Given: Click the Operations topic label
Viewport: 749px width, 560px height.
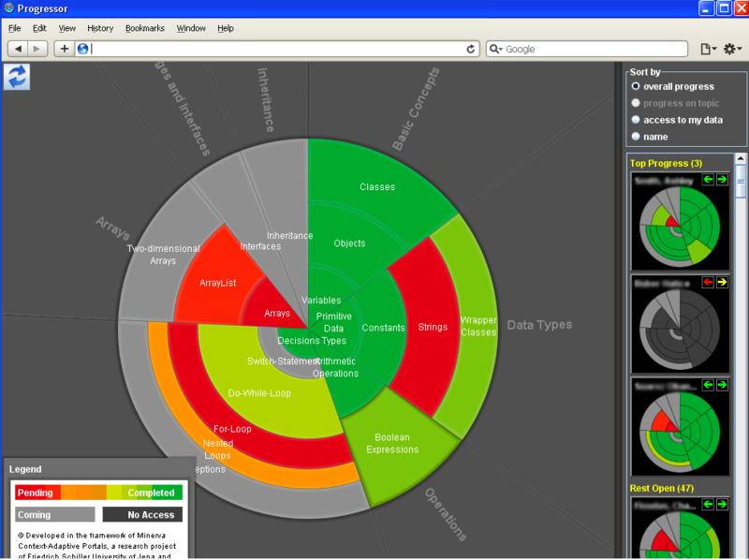Looking at the screenshot, I should pyautogui.click(x=446, y=515).
